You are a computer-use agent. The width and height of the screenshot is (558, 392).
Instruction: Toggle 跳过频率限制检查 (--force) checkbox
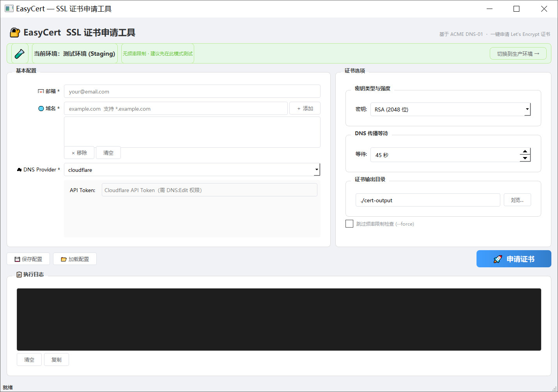pos(349,224)
